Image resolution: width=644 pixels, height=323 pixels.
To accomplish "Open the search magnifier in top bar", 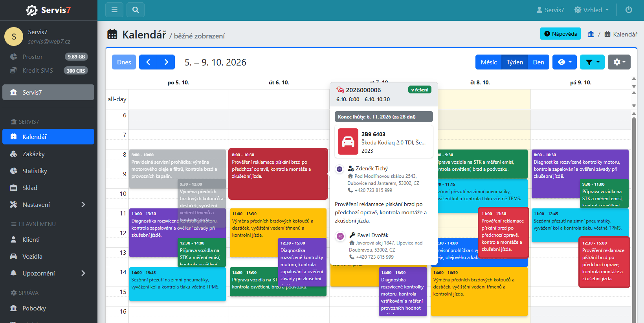I will 136,10.
